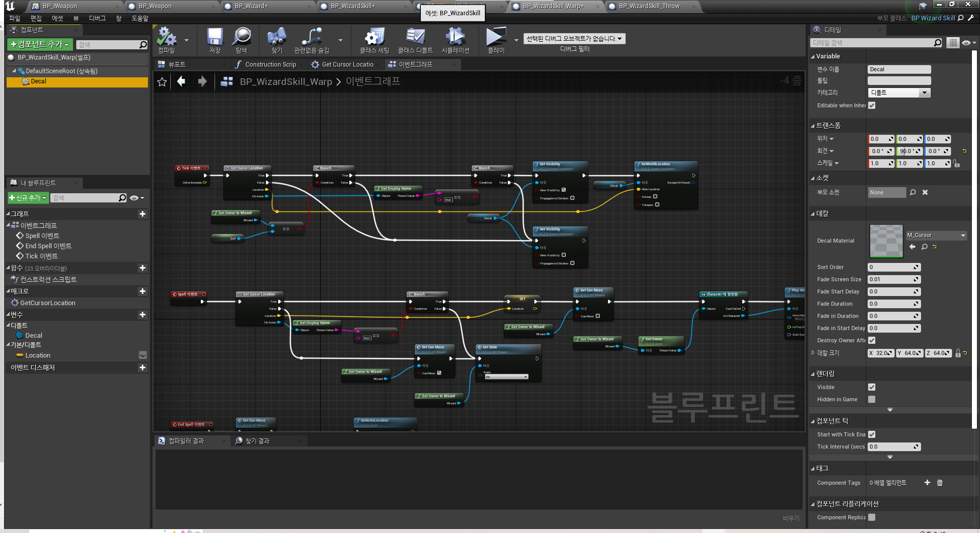This screenshot has width=980, height=533.
Task: Add a Component Tags array element
Action: coord(927,483)
